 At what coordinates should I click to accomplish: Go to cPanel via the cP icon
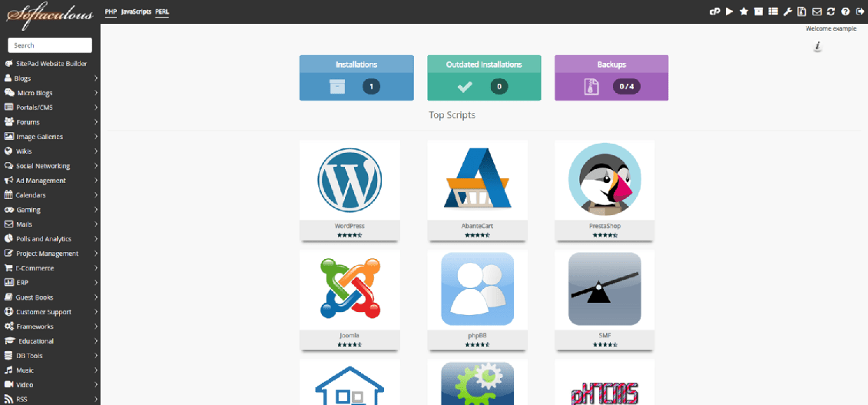pos(714,11)
